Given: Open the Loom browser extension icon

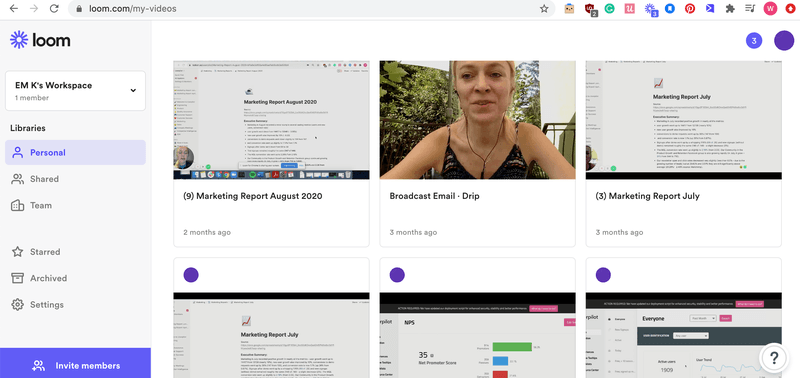Looking at the screenshot, I should tap(650, 9).
